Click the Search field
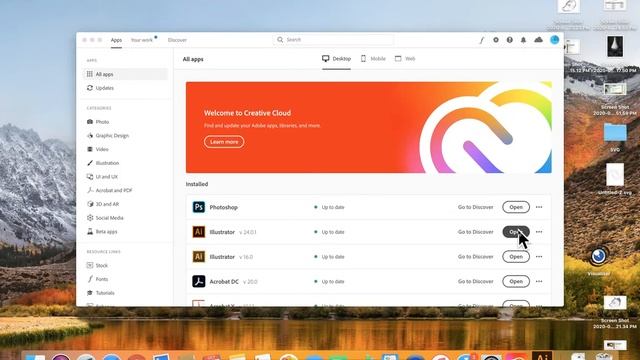The image size is (640, 360). (333, 40)
